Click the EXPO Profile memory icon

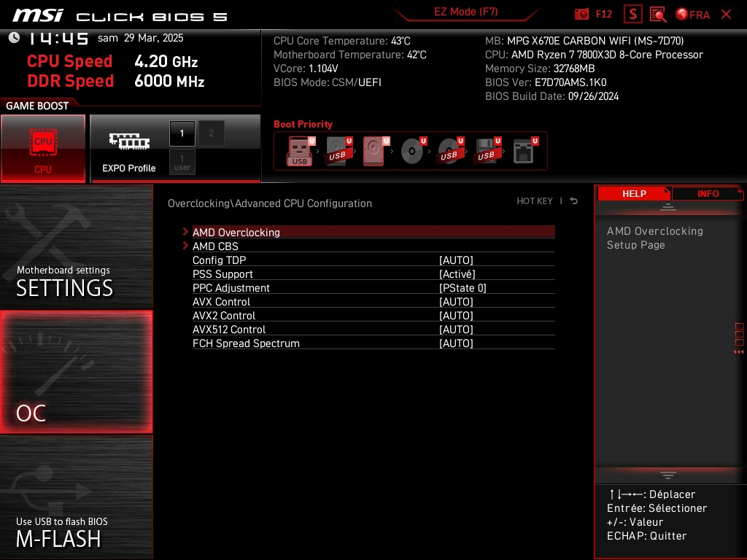tap(129, 141)
